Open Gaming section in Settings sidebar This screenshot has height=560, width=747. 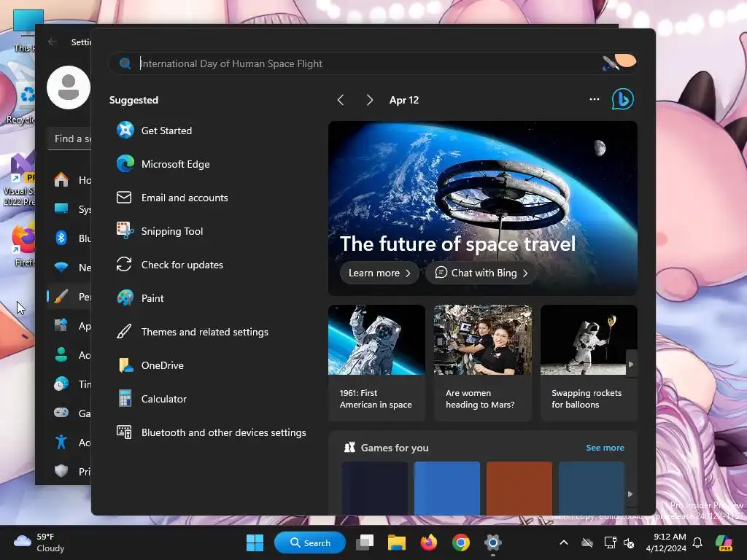coord(69,413)
